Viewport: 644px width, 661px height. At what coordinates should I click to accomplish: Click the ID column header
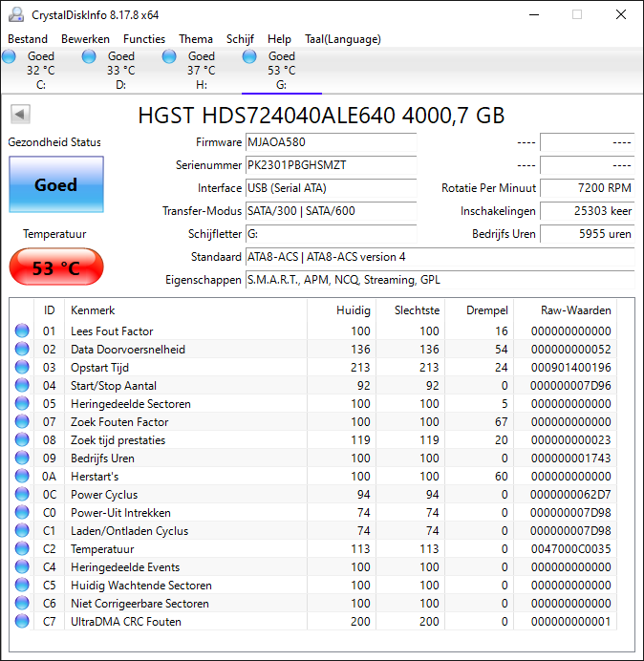coord(50,310)
